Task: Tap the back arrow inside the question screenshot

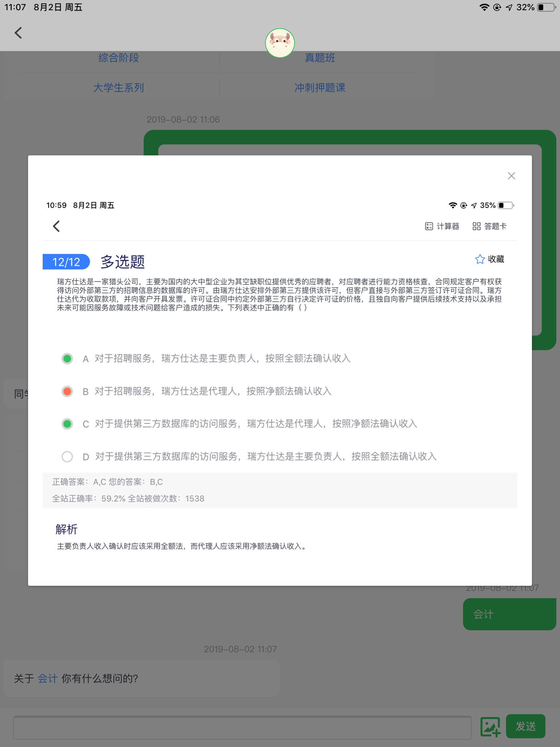Action: (56, 226)
